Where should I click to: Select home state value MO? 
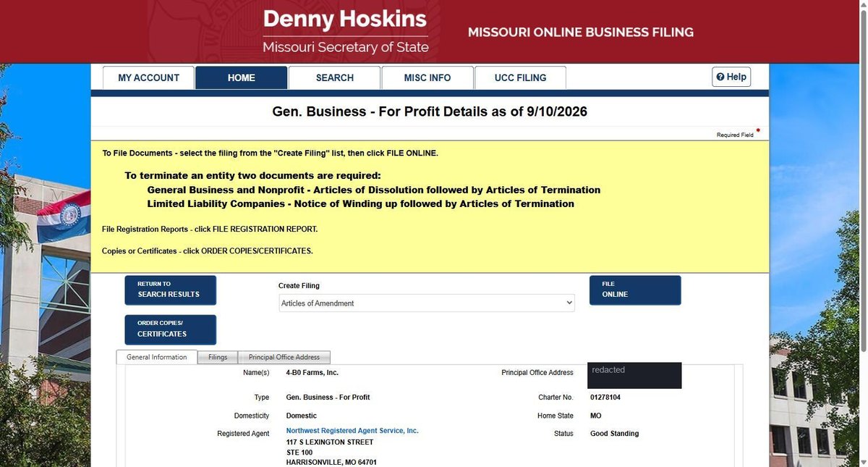595,416
